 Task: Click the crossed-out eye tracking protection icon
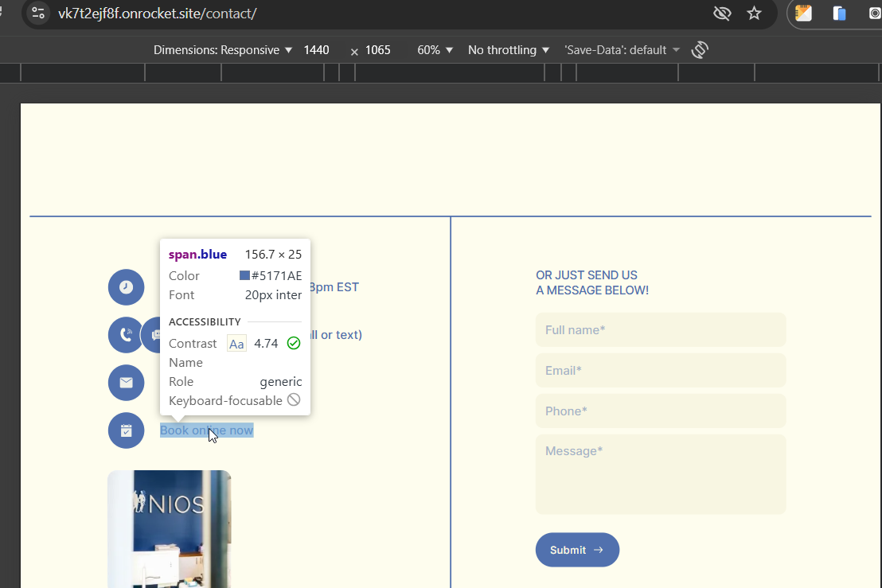coord(722,13)
